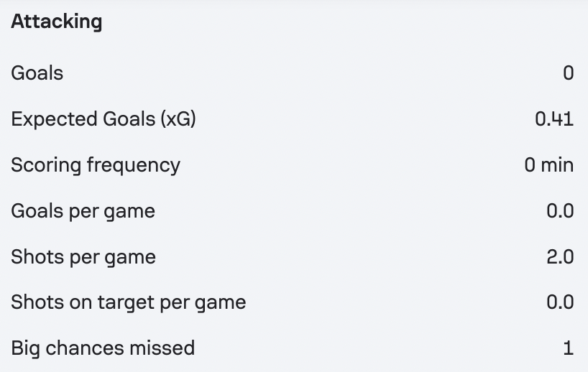
Task: Click the Big chances missed value 1
Action: tap(569, 348)
